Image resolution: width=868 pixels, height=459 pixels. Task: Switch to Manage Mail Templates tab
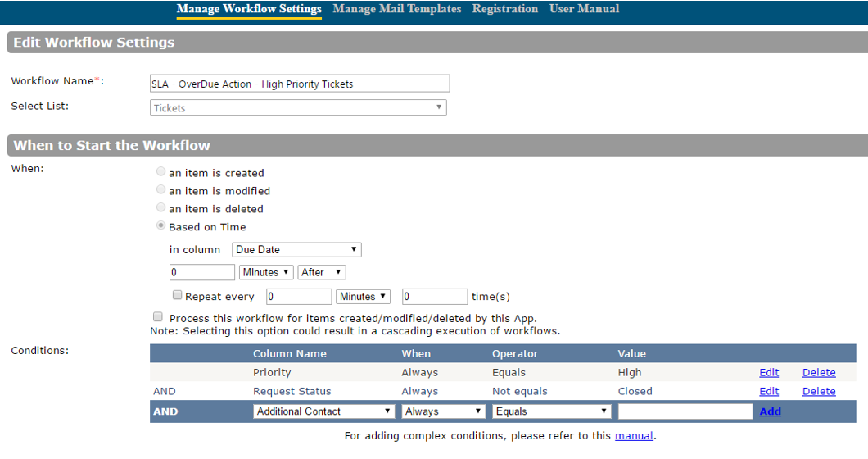pyautogui.click(x=397, y=9)
